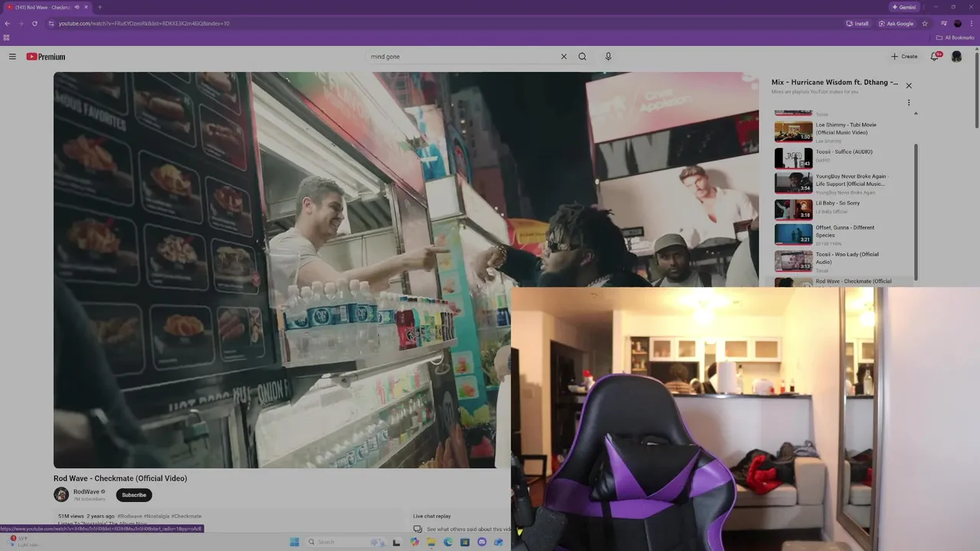980x551 pixels.
Task: Start voice search with microphone icon
Action: (x=609, y=57)
